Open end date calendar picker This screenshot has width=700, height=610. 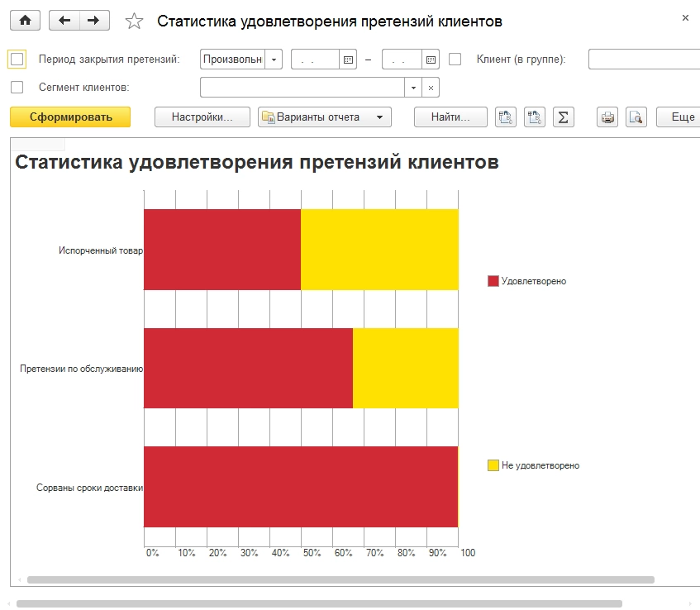(431, 60)
